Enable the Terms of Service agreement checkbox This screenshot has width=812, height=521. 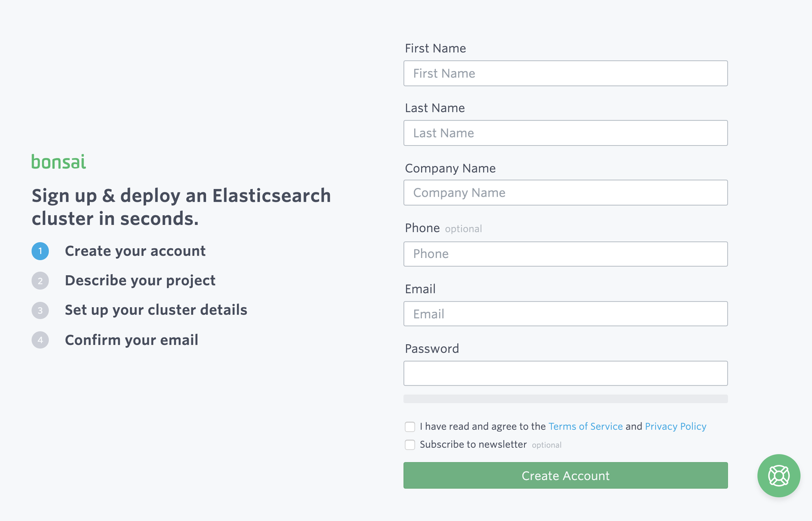point(410,427)
